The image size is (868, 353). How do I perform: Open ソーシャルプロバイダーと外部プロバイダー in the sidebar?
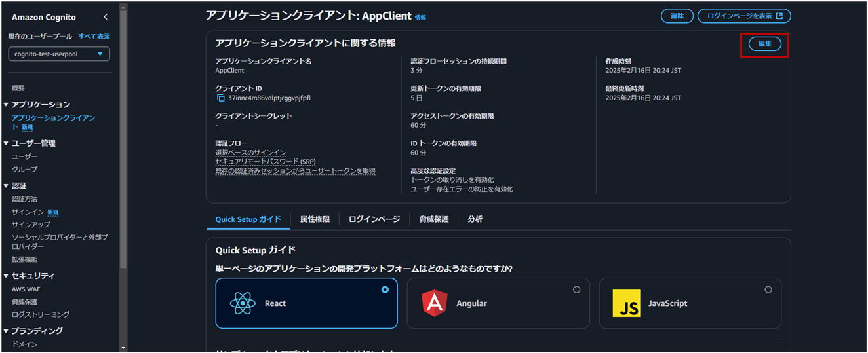(60, 242)
